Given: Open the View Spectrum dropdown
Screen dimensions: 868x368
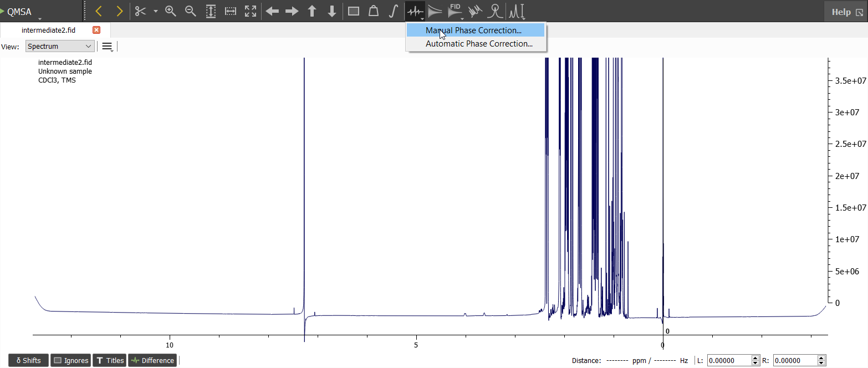Looking at the screenshot, I should (x=60, y=47).
